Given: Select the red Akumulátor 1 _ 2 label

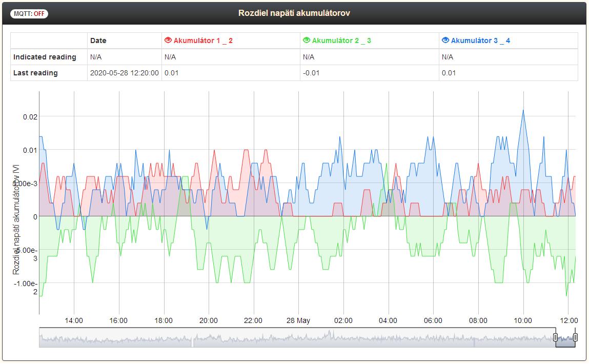Looking at the screenshot, I should click(203, 41).
